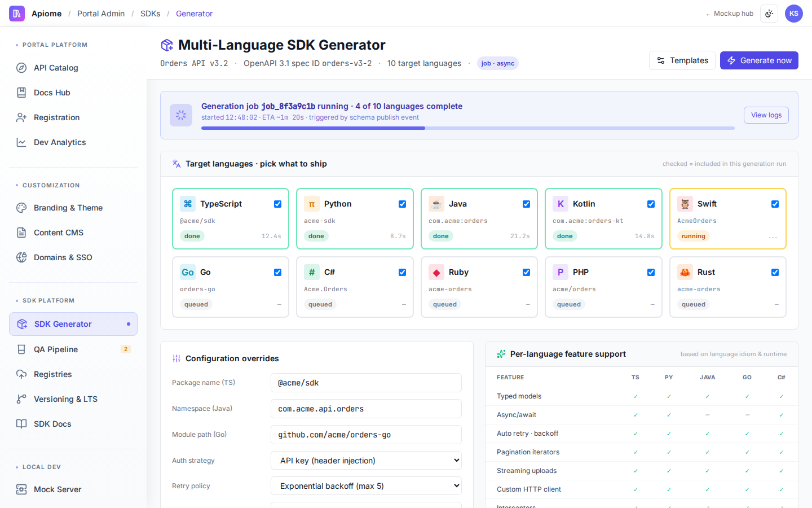Click the Versioning & LTS branch icon
812x508 pixels.
21,399
